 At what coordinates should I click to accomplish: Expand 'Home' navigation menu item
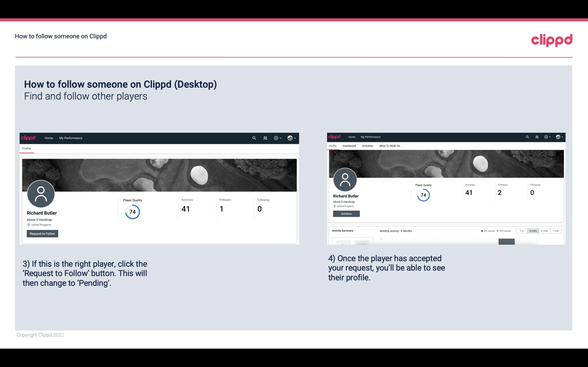[x=48, y=138]
